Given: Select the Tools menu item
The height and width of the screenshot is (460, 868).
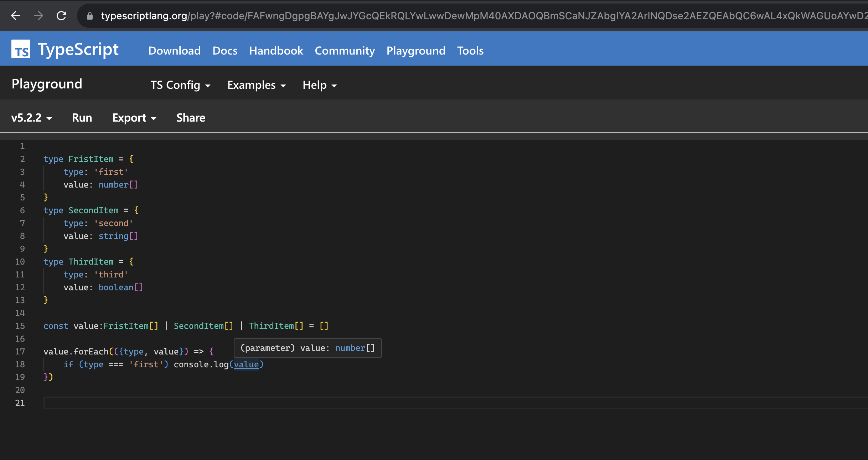Looking at the screenshot, I should 470,51.
